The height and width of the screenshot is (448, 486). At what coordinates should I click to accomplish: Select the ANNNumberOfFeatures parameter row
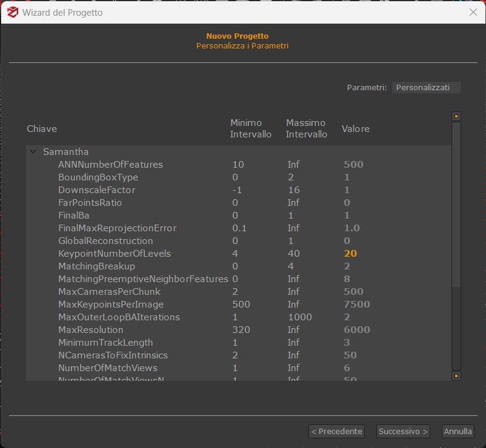click(239, 165)
